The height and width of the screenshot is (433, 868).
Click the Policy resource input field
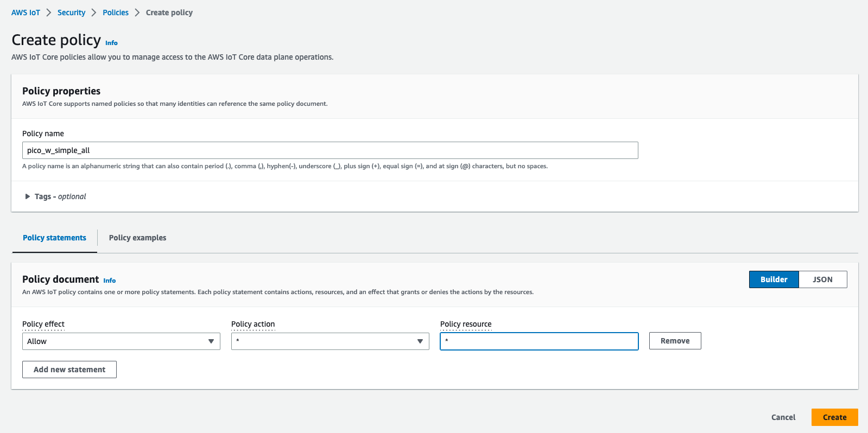tap(539, 341)
